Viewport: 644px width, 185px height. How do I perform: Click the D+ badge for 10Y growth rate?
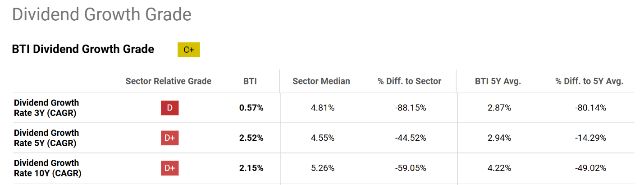tap(169, 168)
